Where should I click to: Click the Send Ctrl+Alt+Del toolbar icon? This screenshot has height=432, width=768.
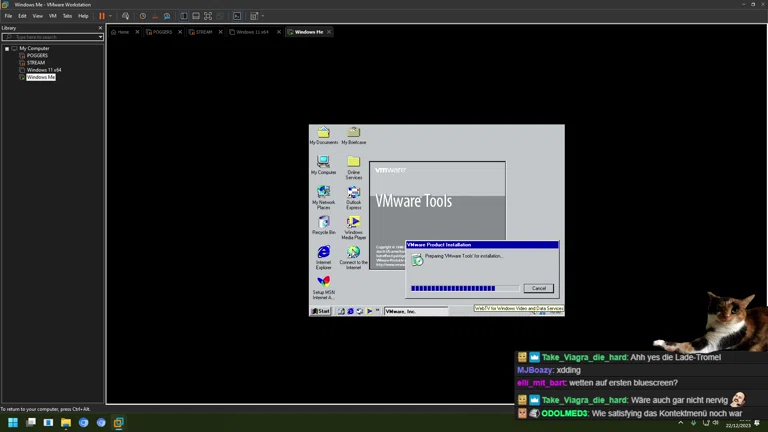[125, 16]
